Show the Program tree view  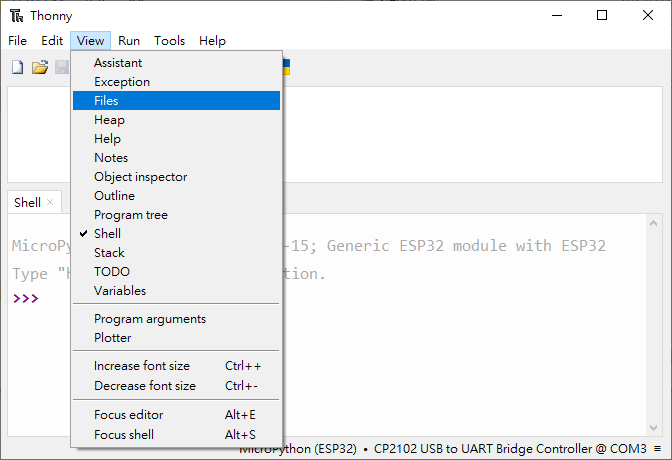coord(176,214)
